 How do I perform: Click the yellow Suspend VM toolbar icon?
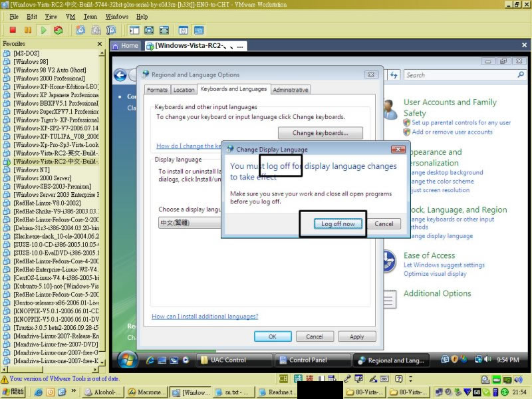pos(28,30)
